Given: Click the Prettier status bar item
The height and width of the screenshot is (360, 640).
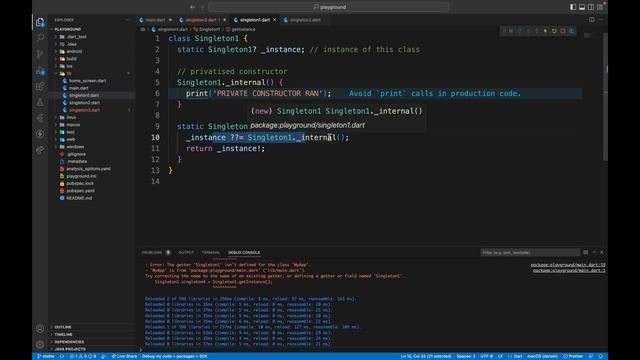Looking at the screenshot, I should coord(573,356).
